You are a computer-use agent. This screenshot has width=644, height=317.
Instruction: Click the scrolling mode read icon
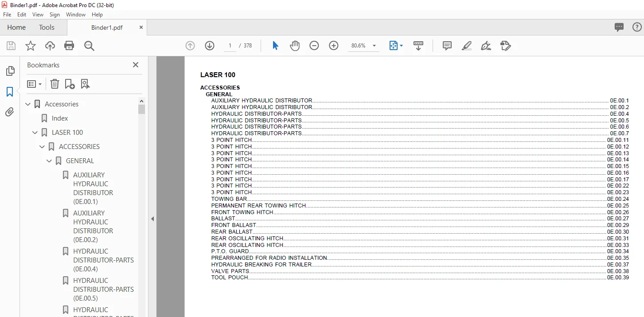[x=418, y=46]
